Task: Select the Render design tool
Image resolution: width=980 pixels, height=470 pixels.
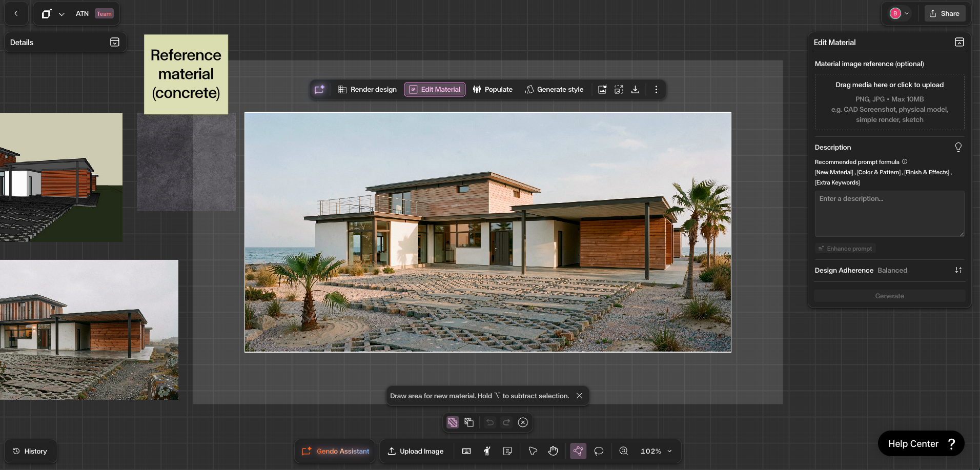Action: coord(366,89)
